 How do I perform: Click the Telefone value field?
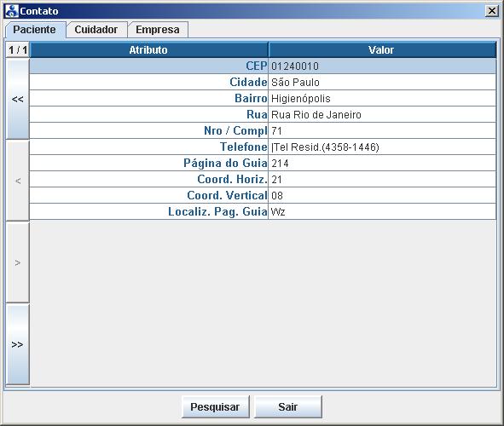pyautogui.click(x=382, y=147)
